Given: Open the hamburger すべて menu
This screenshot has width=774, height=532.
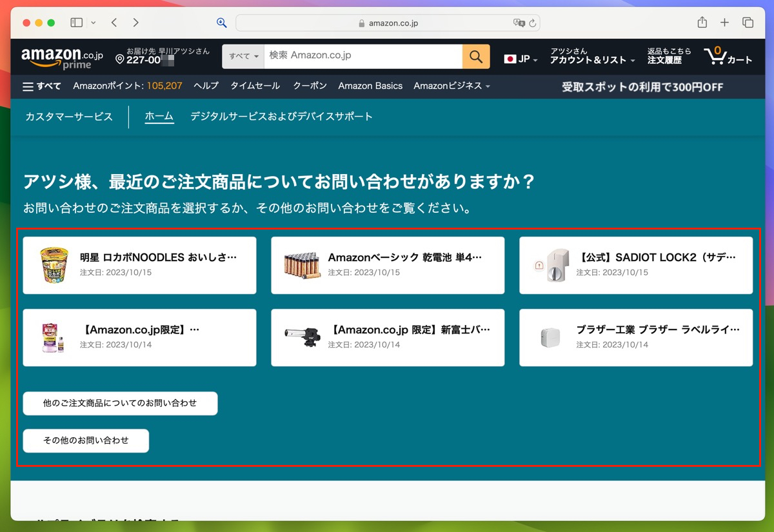Looking at the screenshot, I should [41, 86].
